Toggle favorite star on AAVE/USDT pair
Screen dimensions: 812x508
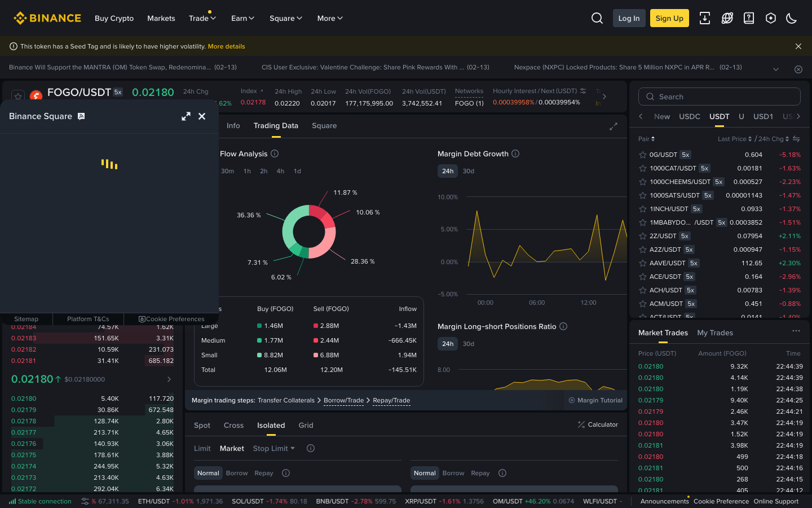tap(642, 262)
